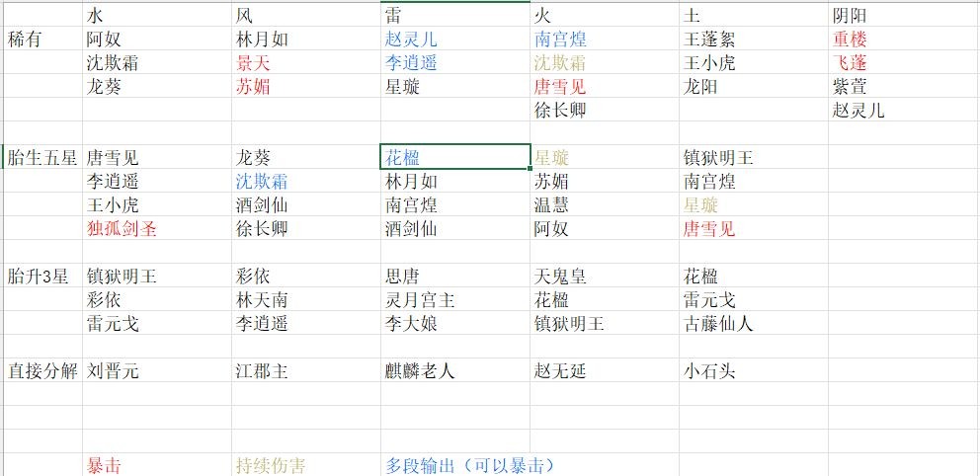Click the 直接分解 row label
The height and width of the screenshot is (476, 980).
point(42,370)
